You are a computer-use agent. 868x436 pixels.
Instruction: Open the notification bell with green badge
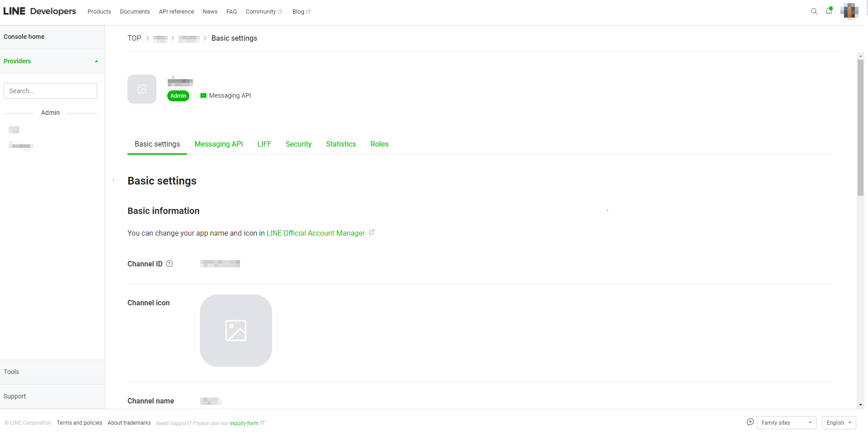pyautogui.click(x=829, y=11)
